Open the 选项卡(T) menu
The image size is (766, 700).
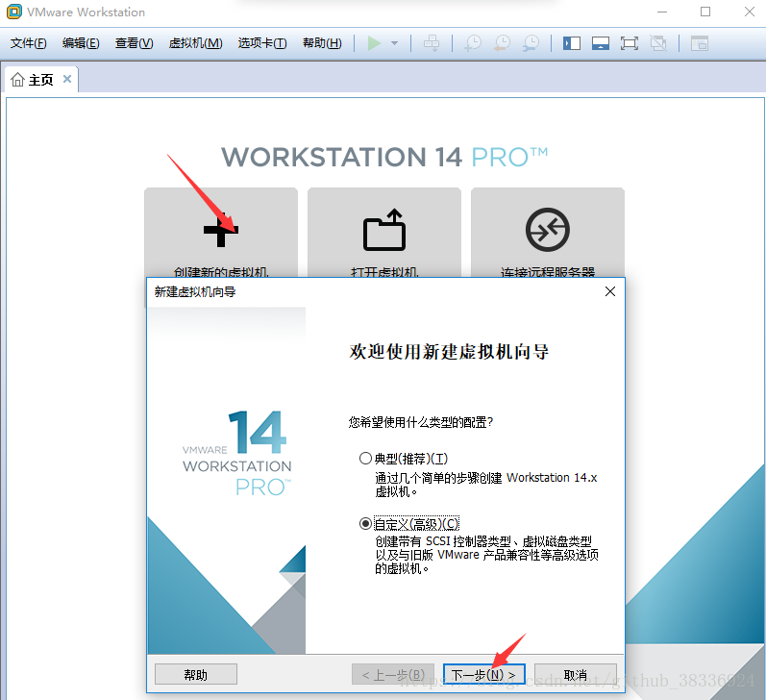pos(262,43)
